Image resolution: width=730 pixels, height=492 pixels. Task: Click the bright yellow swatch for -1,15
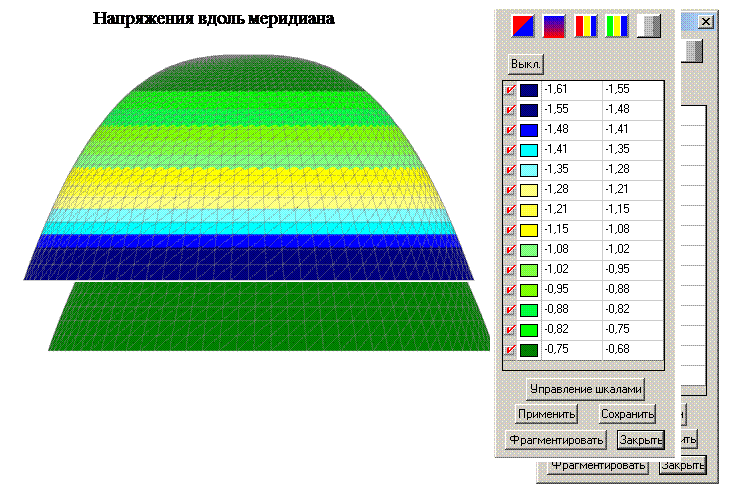point(529,230)
